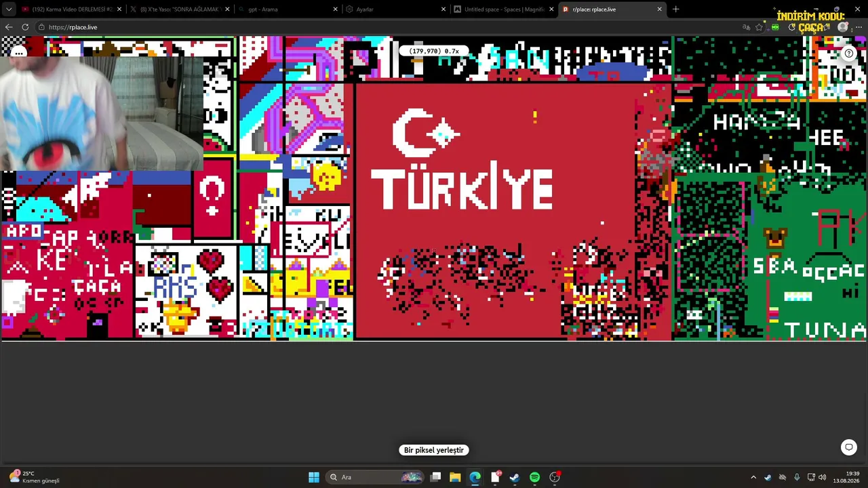Click the crossed-out eye tray icon
Screen dimensions: 868x488
click(x=783, y=477)
